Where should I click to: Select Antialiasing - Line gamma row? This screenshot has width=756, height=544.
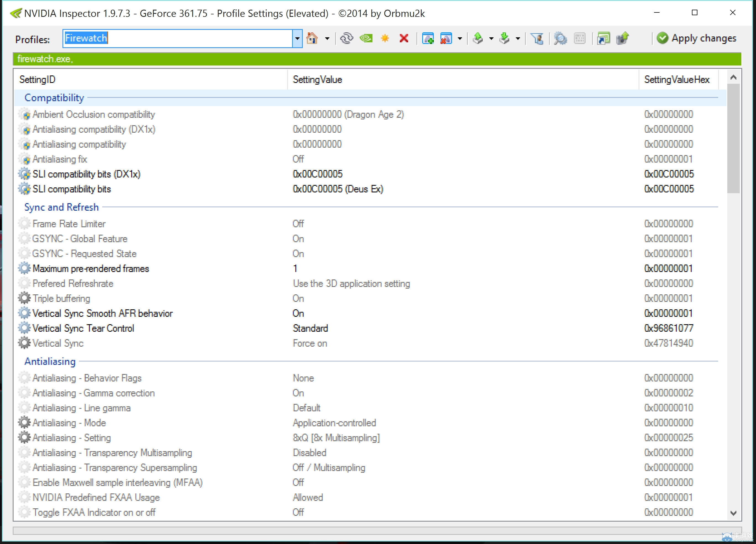click(370, 407)
